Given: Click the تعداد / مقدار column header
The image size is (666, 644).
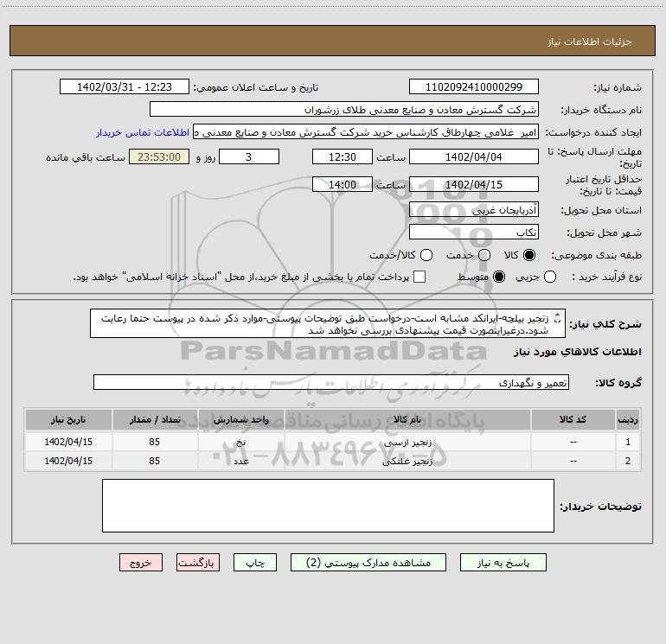Looking at the screenshot, I should (155, 420).
